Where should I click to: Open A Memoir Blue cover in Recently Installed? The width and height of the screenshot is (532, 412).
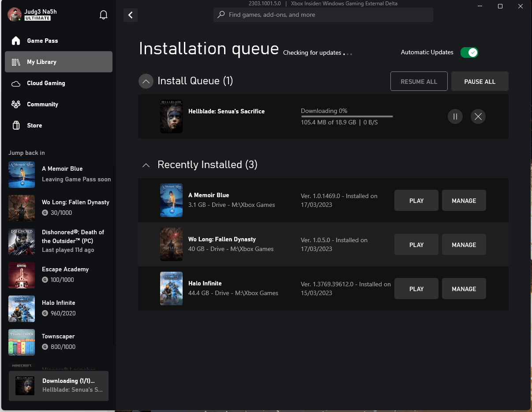[x=171, y=200]
